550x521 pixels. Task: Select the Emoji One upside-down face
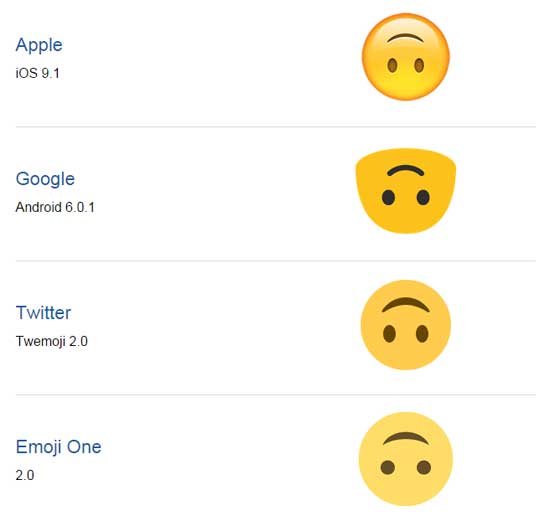click(405, 459)
